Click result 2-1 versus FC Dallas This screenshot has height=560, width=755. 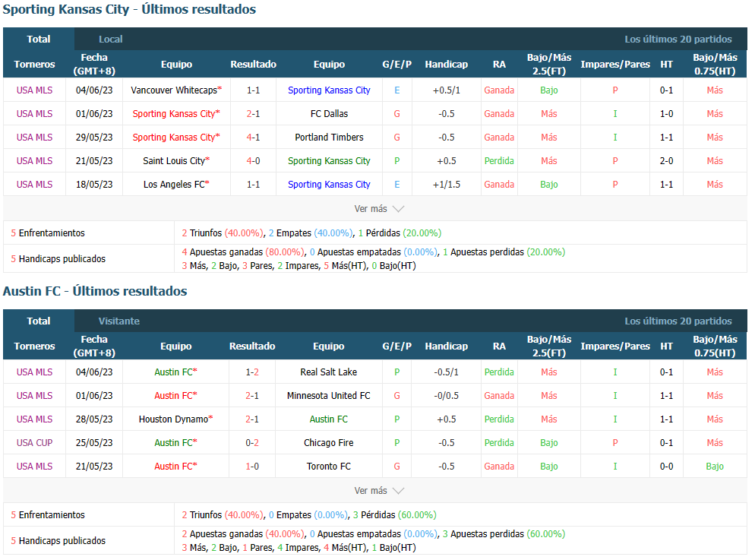pyautogui.click(x=253, y=114)
